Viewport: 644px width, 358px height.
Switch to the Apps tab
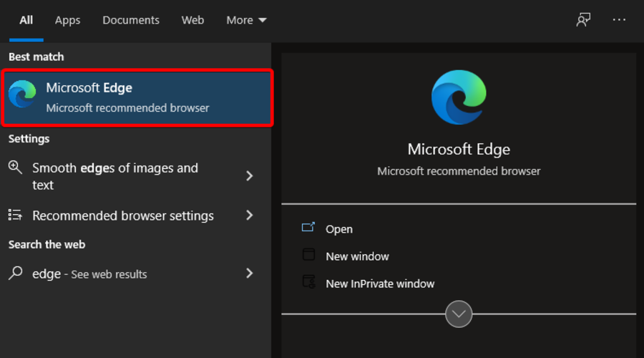[x=67, y=20]
